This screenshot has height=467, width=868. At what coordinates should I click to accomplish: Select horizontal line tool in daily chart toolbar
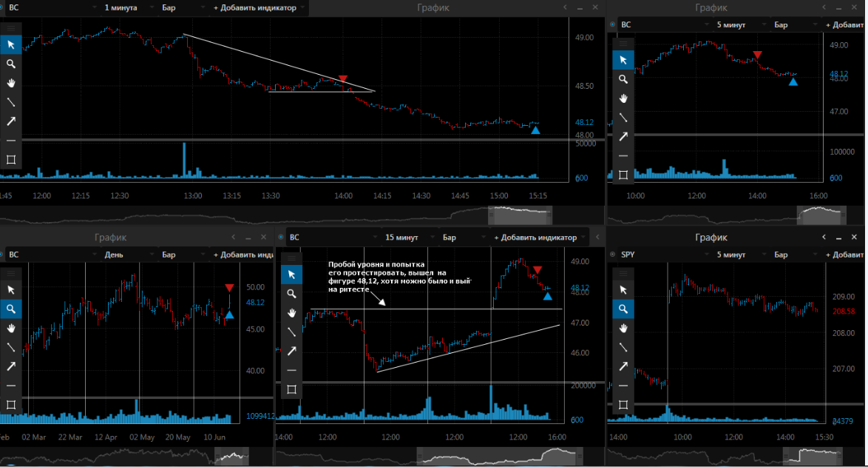[10, 386]
